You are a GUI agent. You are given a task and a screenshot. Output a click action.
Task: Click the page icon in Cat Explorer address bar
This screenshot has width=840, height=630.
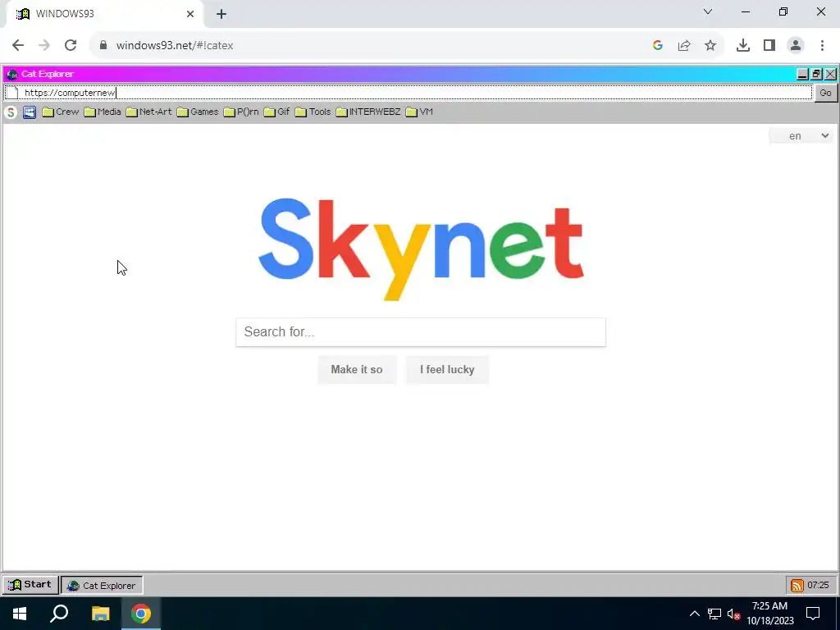click(x=12, y=93)
